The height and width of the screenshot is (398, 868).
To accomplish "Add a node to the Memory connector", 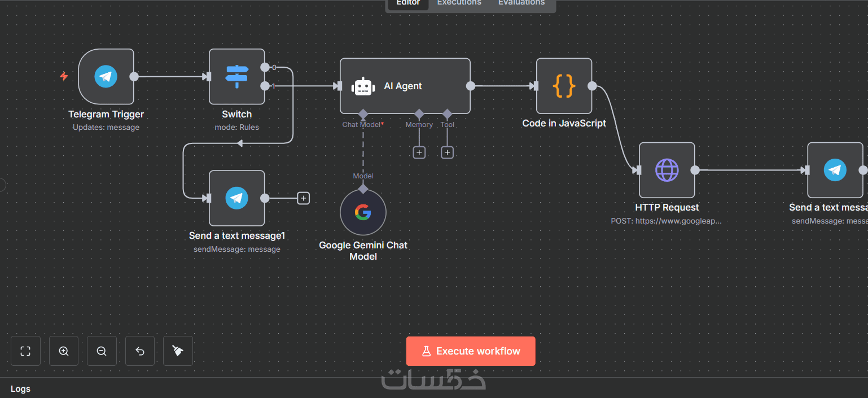I will coord(419,152).
